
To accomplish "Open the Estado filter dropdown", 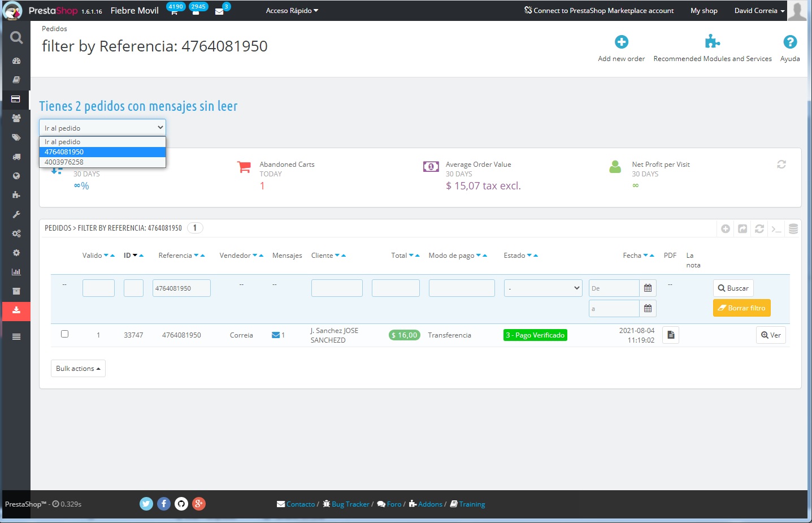I will coord(543,288).
